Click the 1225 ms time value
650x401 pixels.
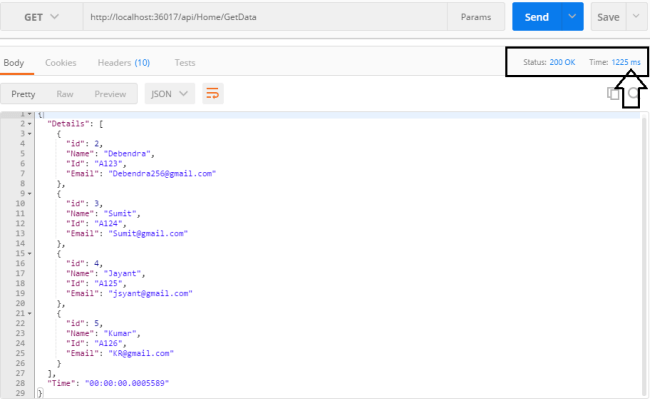(626, 62)
